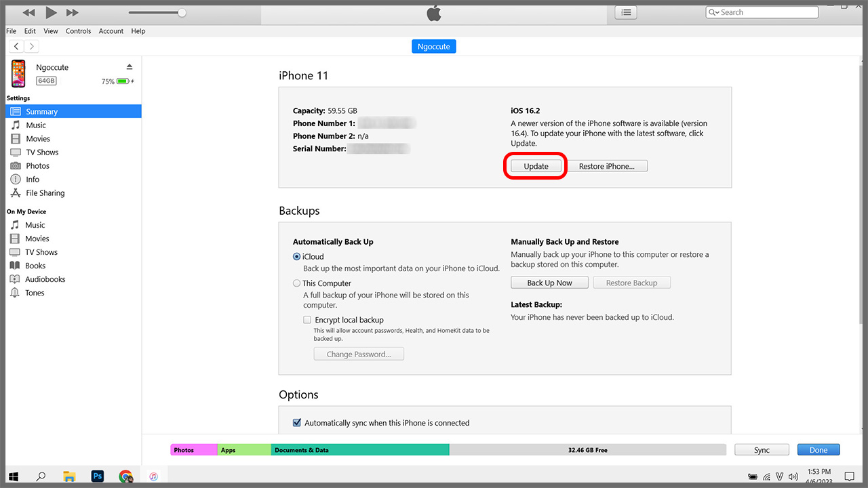This screenshot has width=868, height=488.
Task: Open the Controls menu
Action: point(78,31)
